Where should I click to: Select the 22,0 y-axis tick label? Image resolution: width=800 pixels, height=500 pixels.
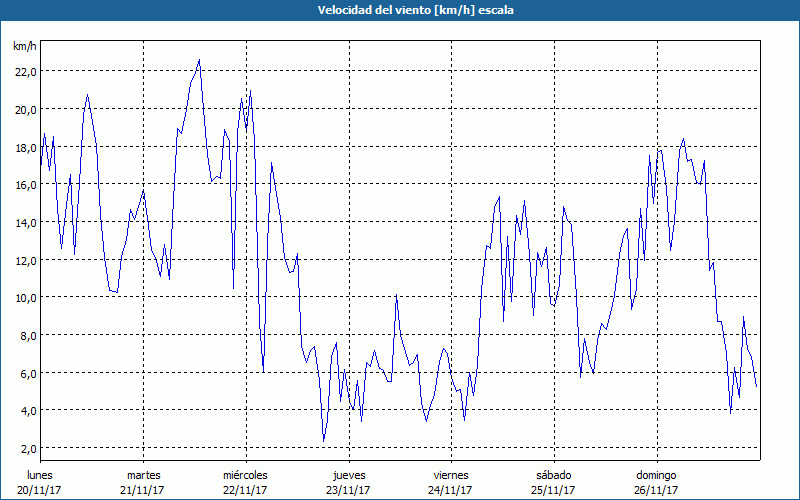point(25,72)
